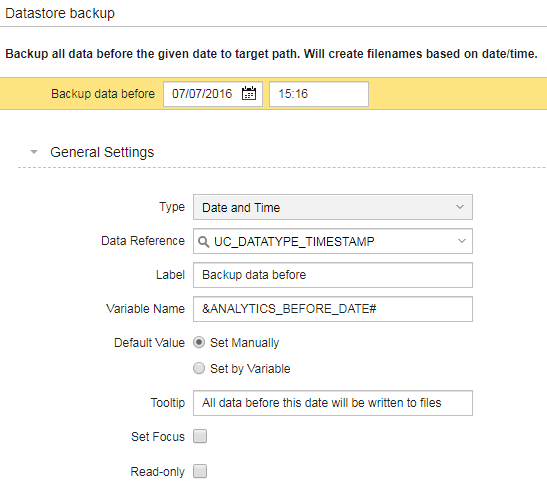Expand the Data Reference dropdown arrow

462,241
